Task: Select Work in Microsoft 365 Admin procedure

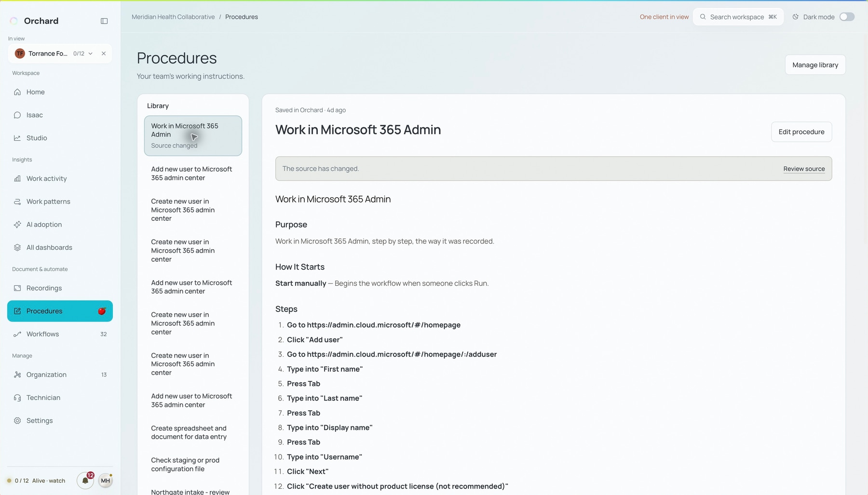Action: click(193, 135)
